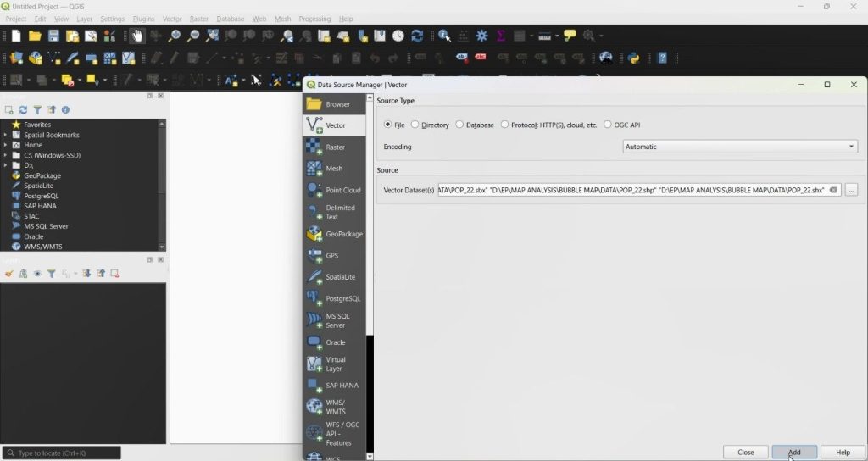Refresh the map canvas
The image size is (868, 461).
417,36
